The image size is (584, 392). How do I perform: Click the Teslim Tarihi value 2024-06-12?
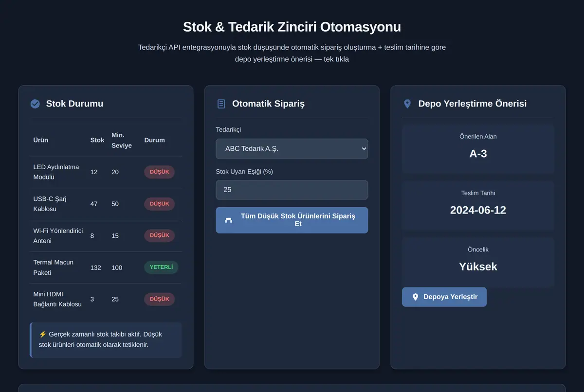[478, 210]
